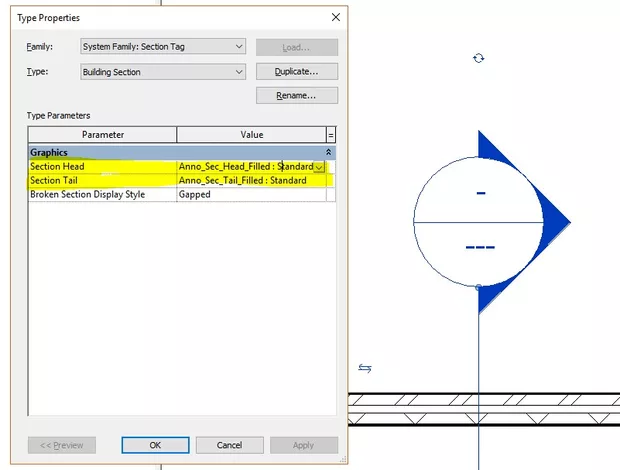The width and height of the screenshot is (620, 470).
Task: Click the equals column header
Action: click(331, 135)
